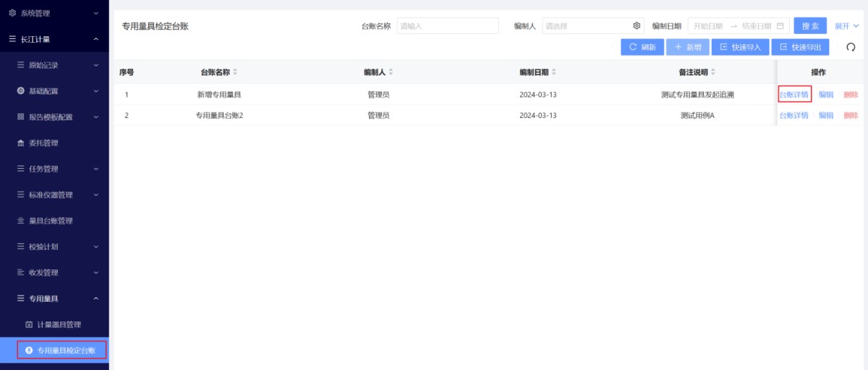Click the 计量器具管理 item icon
Viewport: 868px width, 370px height.
tap(30, 324)
